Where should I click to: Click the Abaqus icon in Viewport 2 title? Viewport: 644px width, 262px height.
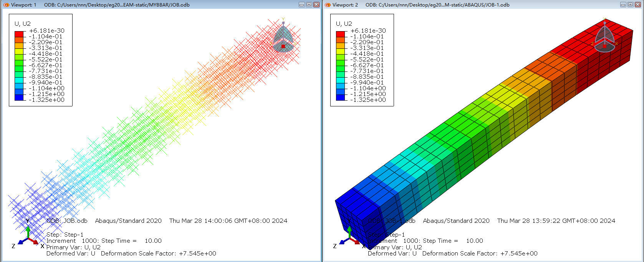[x=328, y=5]
